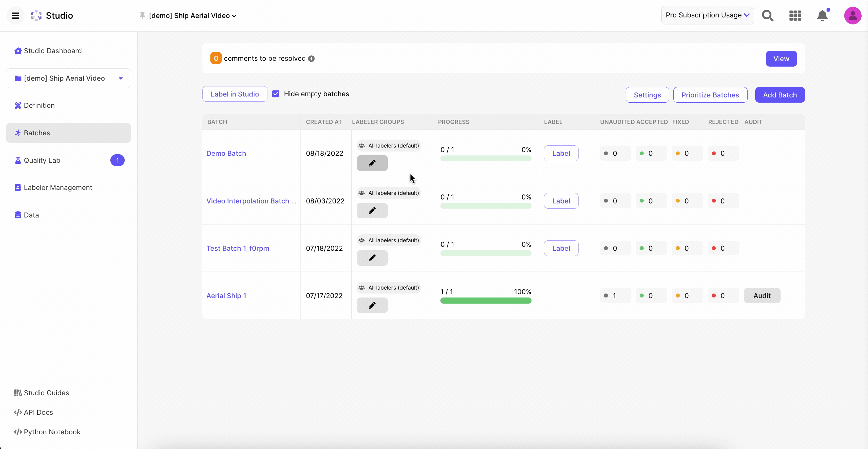
Task: Click the Add Batch button
Action: tap(780, 95)
